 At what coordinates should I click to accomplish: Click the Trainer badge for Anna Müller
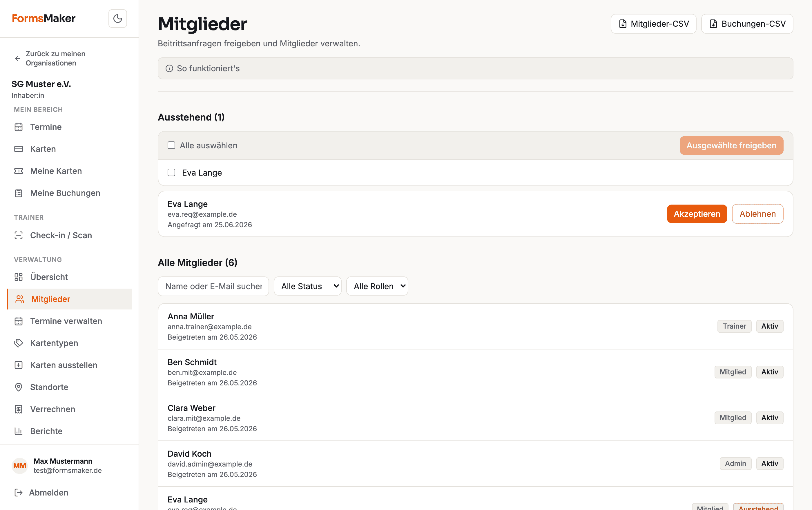[x=734, y=326]
